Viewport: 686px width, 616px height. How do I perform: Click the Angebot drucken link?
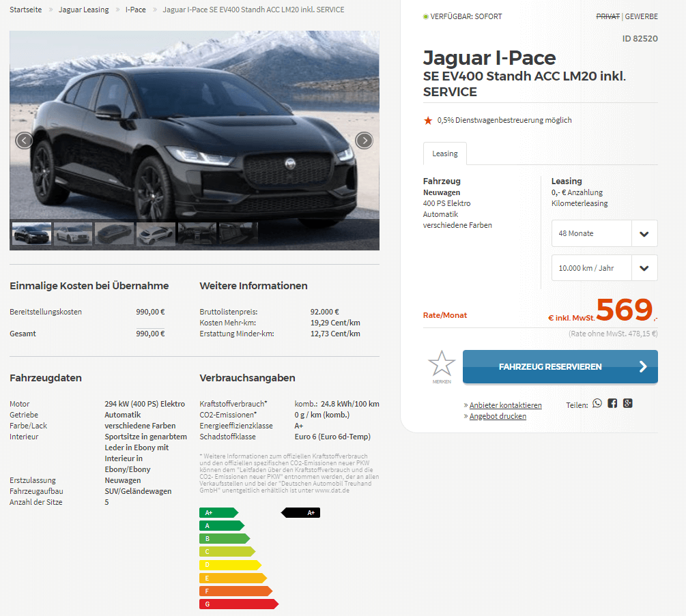point(498,416)
